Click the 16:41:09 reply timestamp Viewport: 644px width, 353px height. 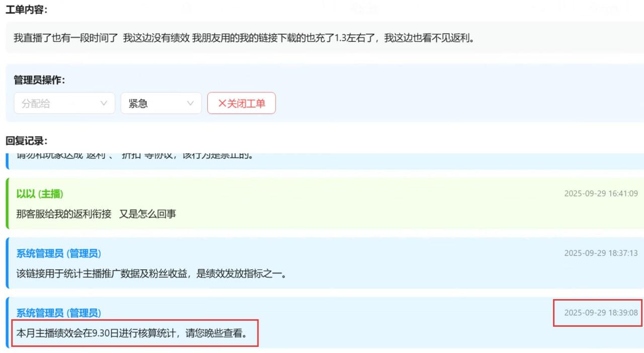(x=601, y=194)
